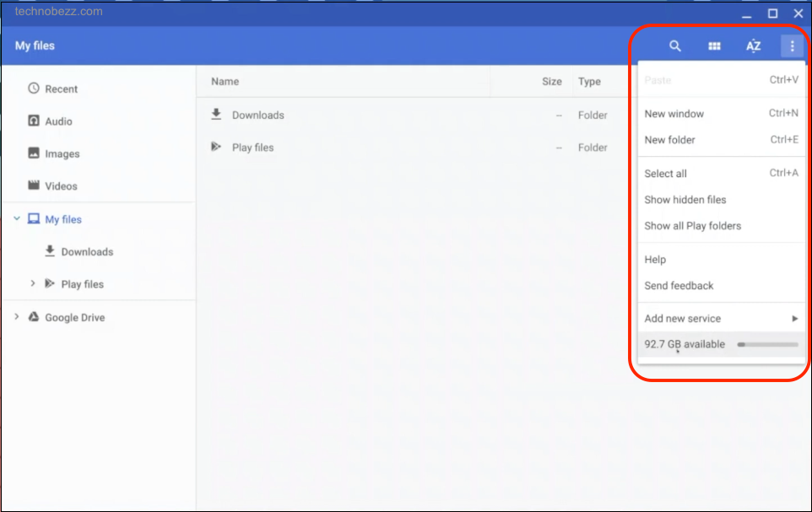Choose New window from menu

click(x=722, y=113)
